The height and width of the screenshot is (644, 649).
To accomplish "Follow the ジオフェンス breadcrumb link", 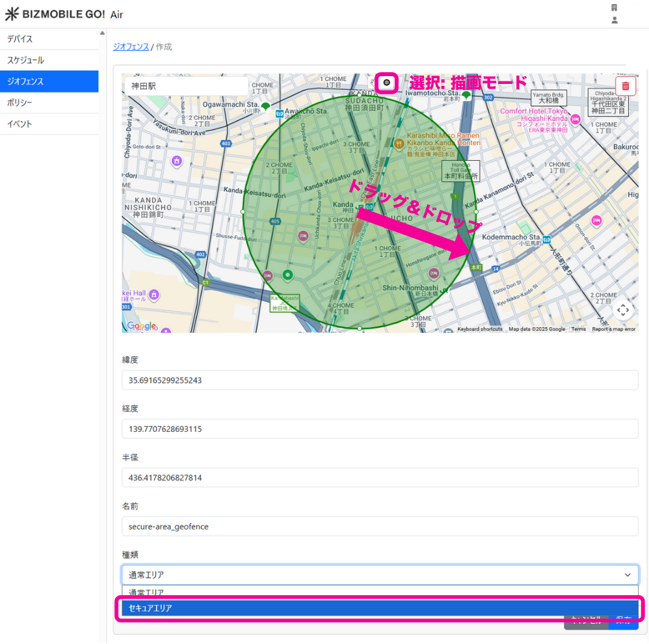I will (131, 47).
